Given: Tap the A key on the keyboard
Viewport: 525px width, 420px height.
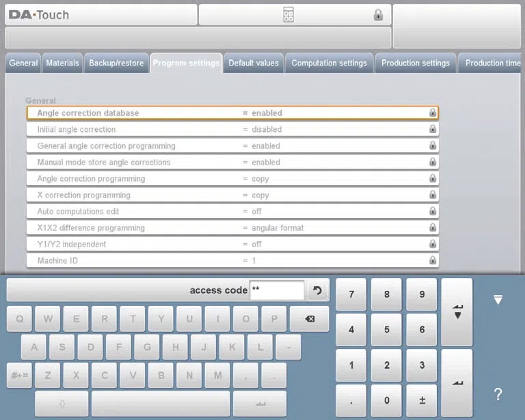Looking at the screenshot, I should point(33,347).
